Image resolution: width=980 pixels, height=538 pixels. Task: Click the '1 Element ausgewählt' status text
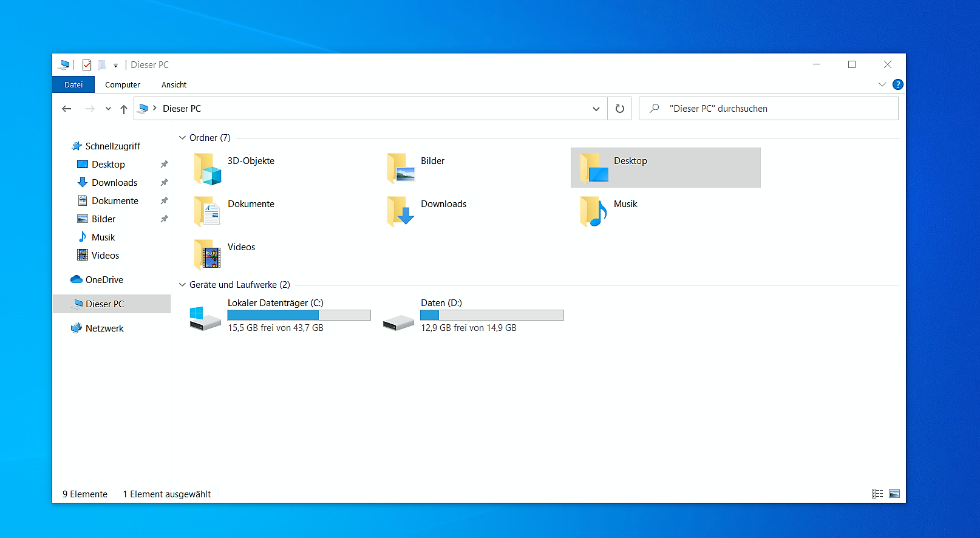167,494
